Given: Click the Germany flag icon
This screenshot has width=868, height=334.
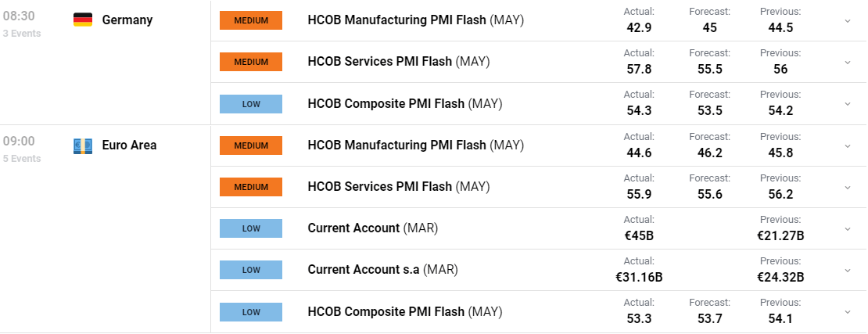Looking at the screenshot, I should pos(83,20).
